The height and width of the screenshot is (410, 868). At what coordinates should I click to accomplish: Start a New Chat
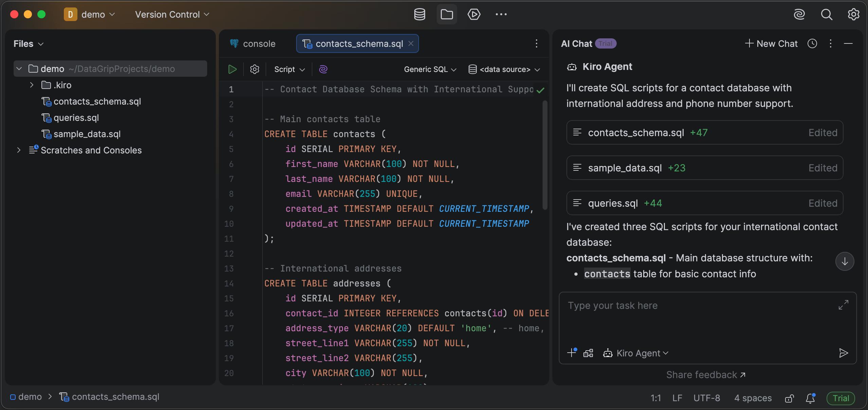(x=771, y=43)
